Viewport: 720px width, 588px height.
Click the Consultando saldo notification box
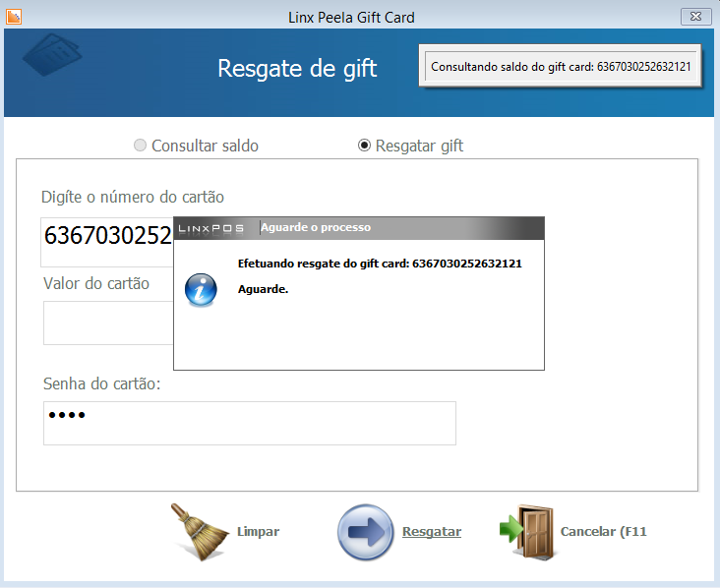561,66
